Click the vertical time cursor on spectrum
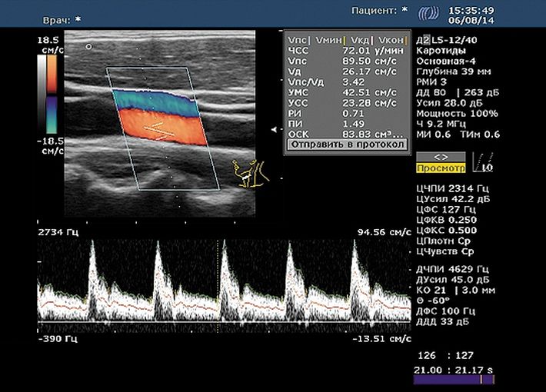Screen dimensions: 546x392 218,284
